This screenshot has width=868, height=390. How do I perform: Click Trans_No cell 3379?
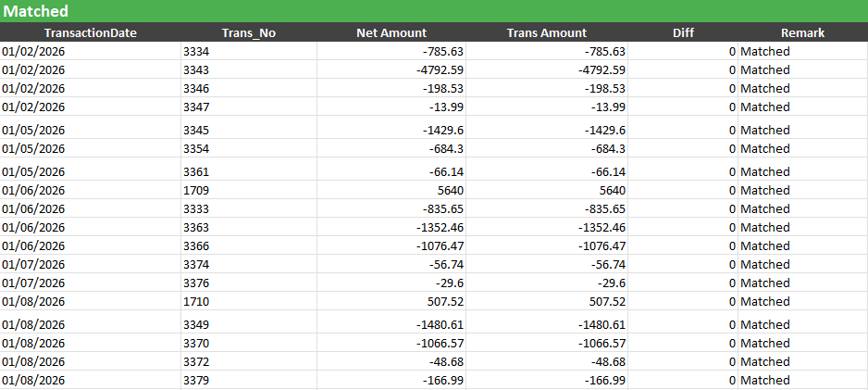(x=249, y=381)
